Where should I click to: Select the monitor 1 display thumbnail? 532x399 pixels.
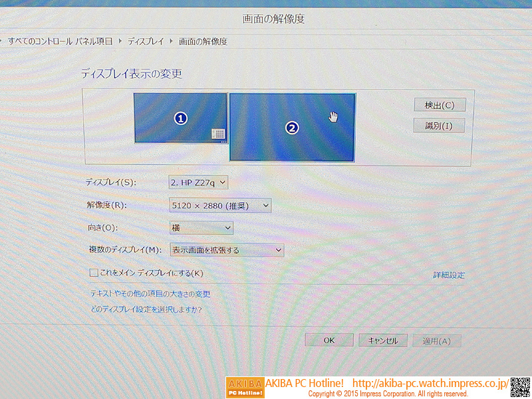180,118
